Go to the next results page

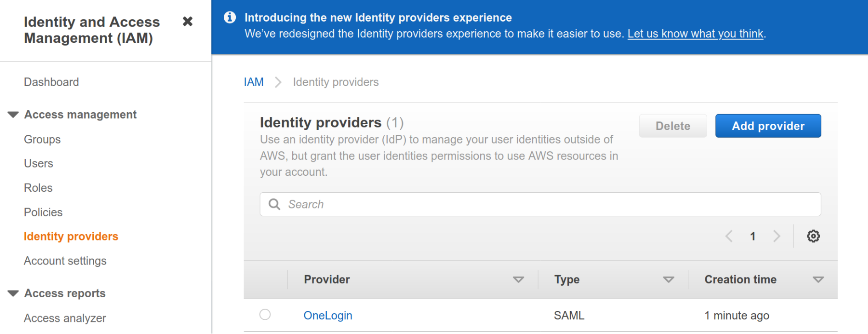point(777,236)
